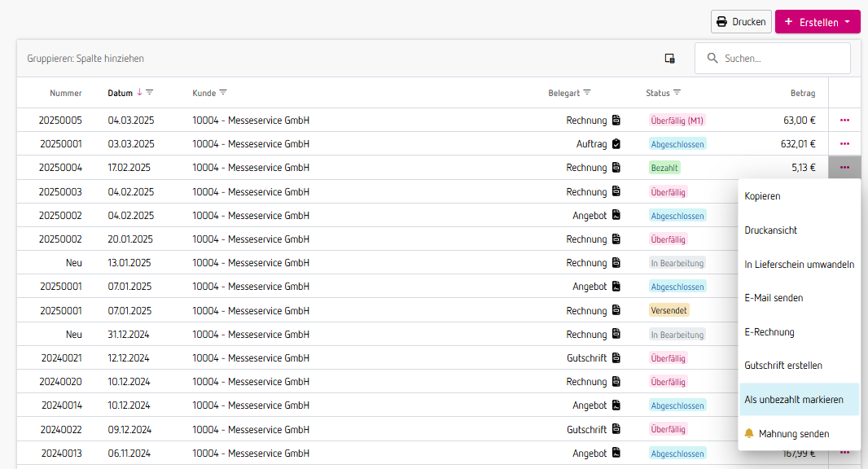Open the Status column filter
Image resolution: width=868 pixels, height=469 pixels.
(677, 93)
